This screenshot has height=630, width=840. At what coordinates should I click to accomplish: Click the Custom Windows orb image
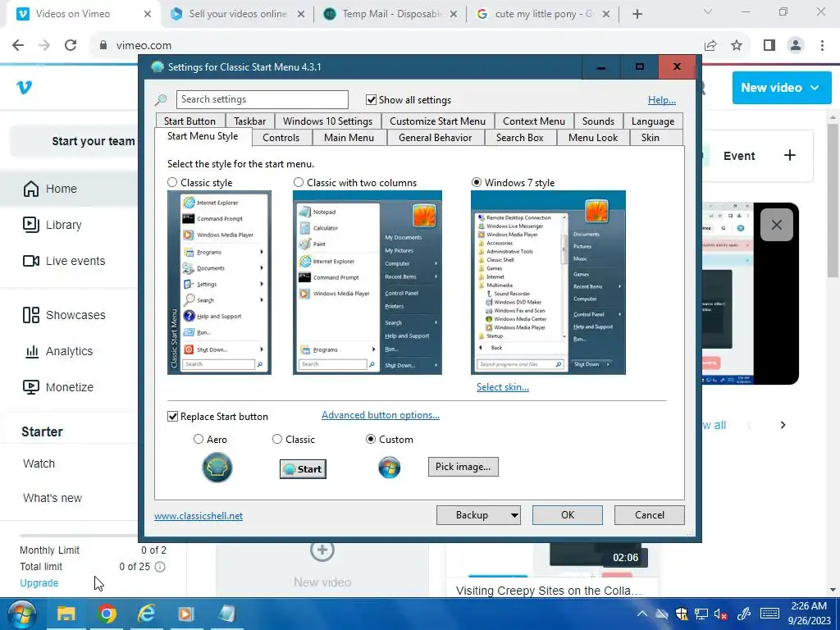(389, 467)
